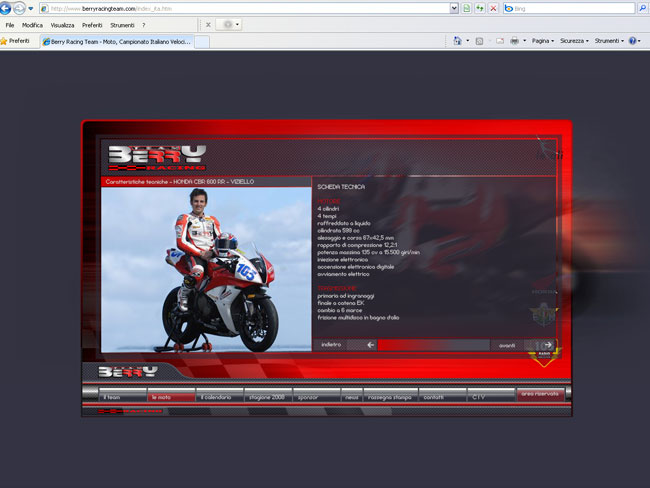Expand the address bar history dropdown
Viewport: 650px width, 488px height.
(454, 8)
